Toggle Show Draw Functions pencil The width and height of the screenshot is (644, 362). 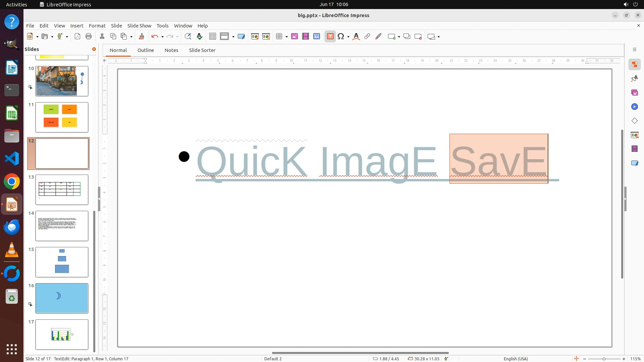pyautogui.click(x=378, y=37)
